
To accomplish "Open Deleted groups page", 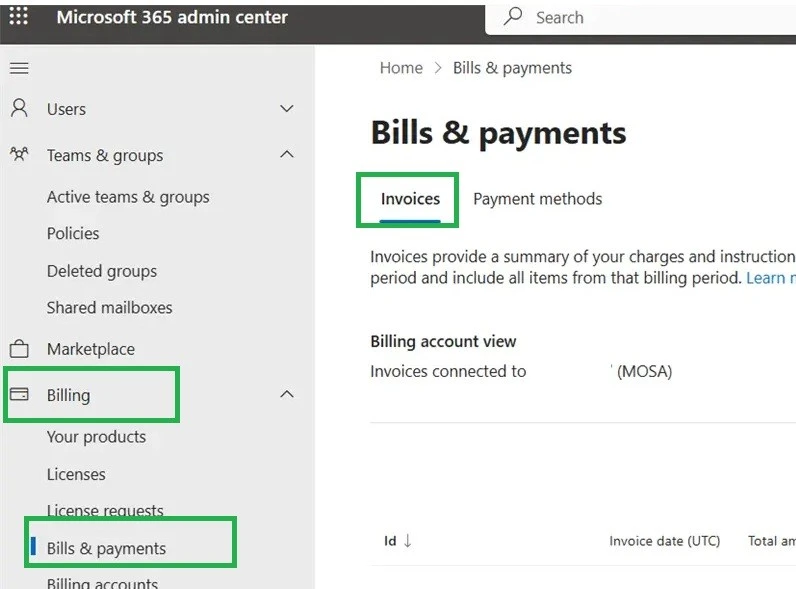I will click(102, 271).
